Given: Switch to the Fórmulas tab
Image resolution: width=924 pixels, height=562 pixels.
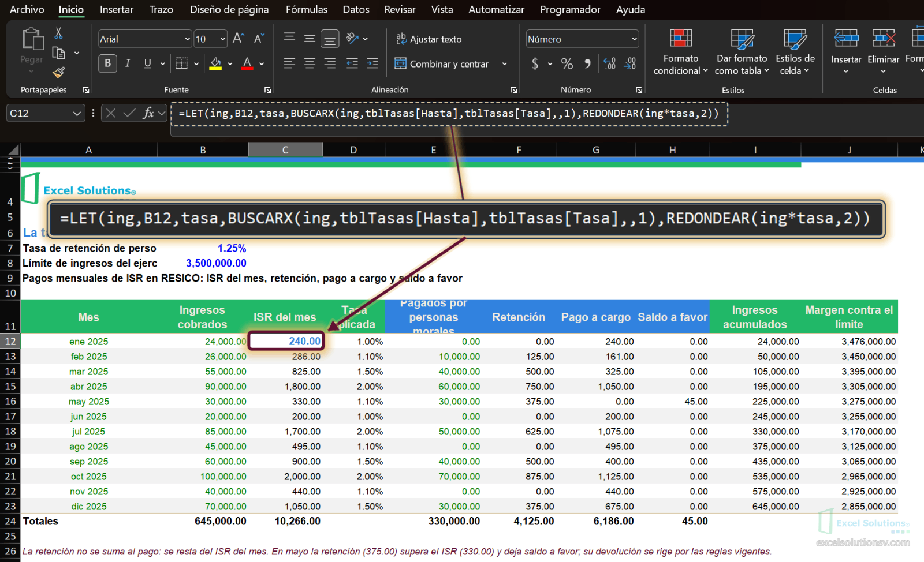Looking at the screenshot, I should (x=307, y=9).
